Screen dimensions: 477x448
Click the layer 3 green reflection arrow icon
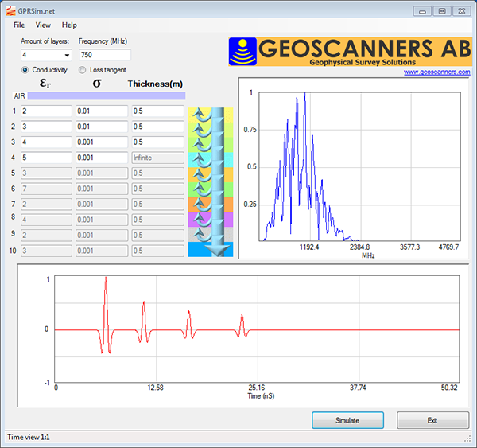pyautogui.click(x=202, y=145)
